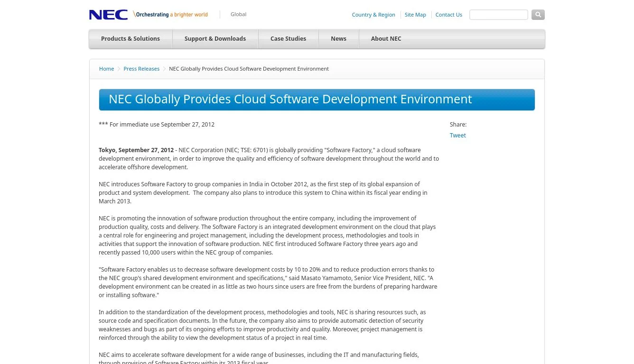Open the Country & Region link
The image size is (634, 364).
373,15
